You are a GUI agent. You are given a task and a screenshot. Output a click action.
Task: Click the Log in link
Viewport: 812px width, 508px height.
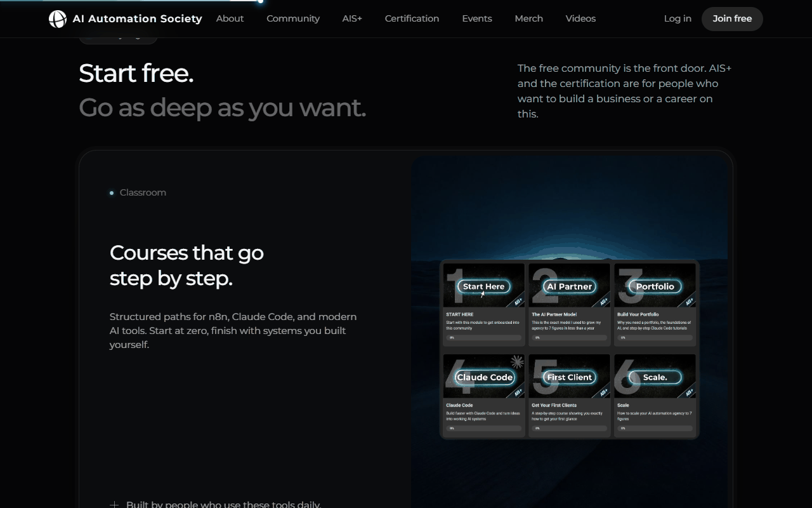pyautogui.click(x=678, y=18)
